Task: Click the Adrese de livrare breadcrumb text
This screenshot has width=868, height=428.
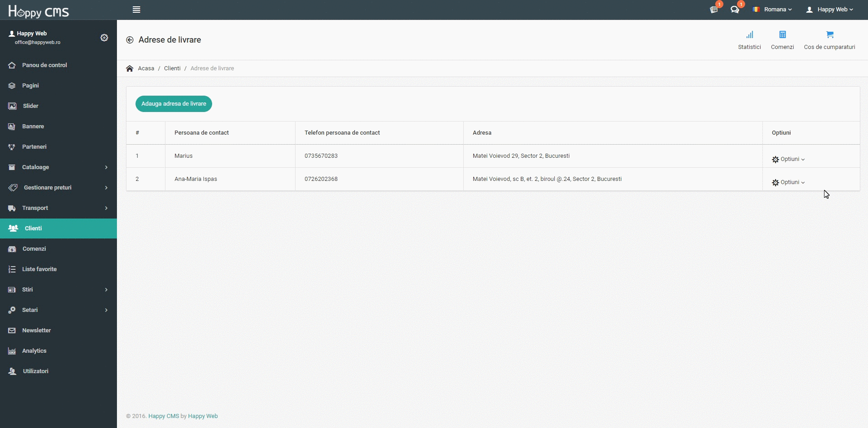Action: 212,68
